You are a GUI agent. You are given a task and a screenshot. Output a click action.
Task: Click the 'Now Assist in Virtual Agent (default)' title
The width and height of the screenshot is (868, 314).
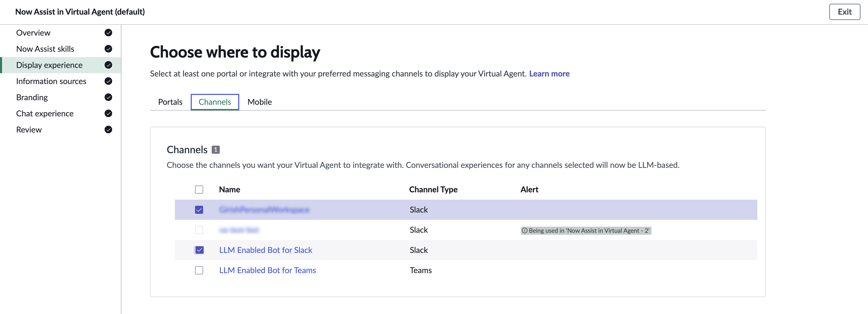[x=80, y=12]
